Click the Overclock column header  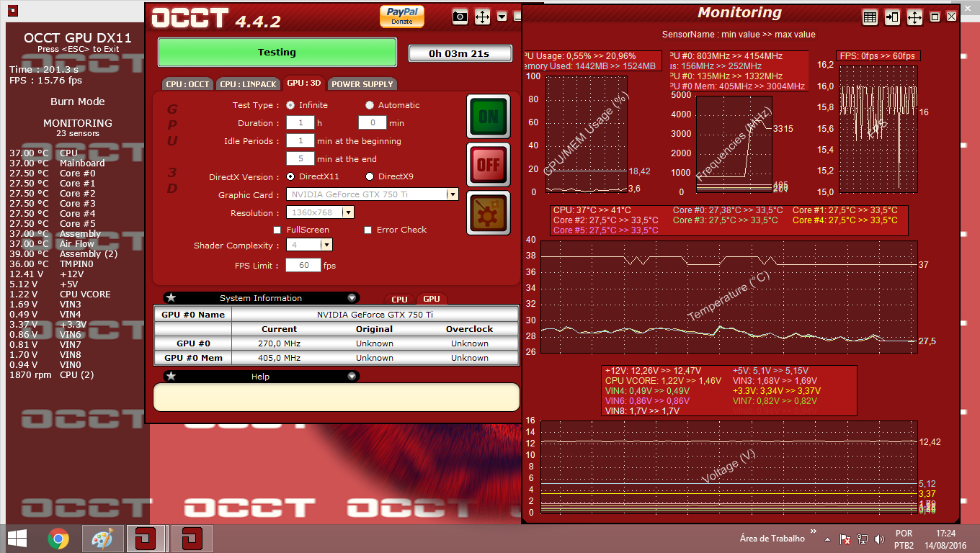coord(470,329)
